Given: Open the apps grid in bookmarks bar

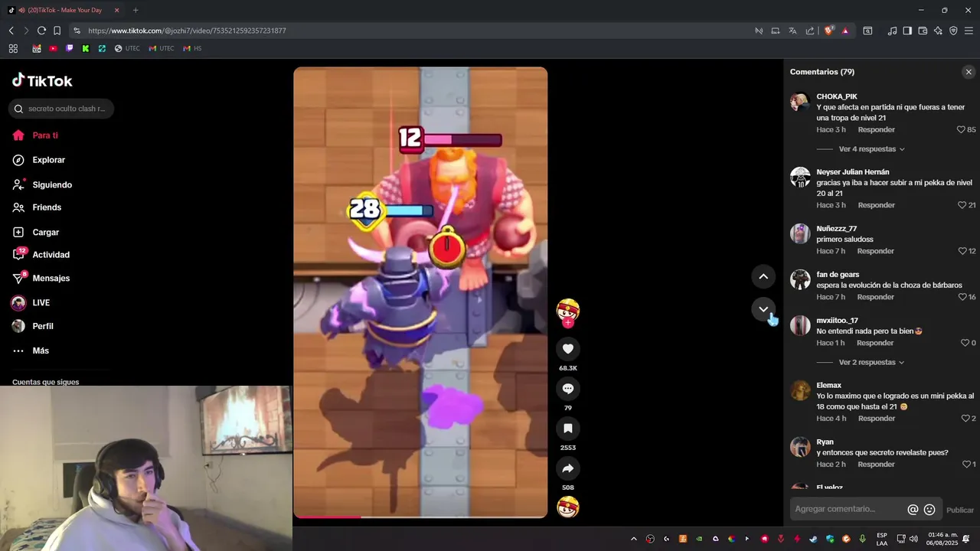Looking at the screenshot, I should (13, 48).
